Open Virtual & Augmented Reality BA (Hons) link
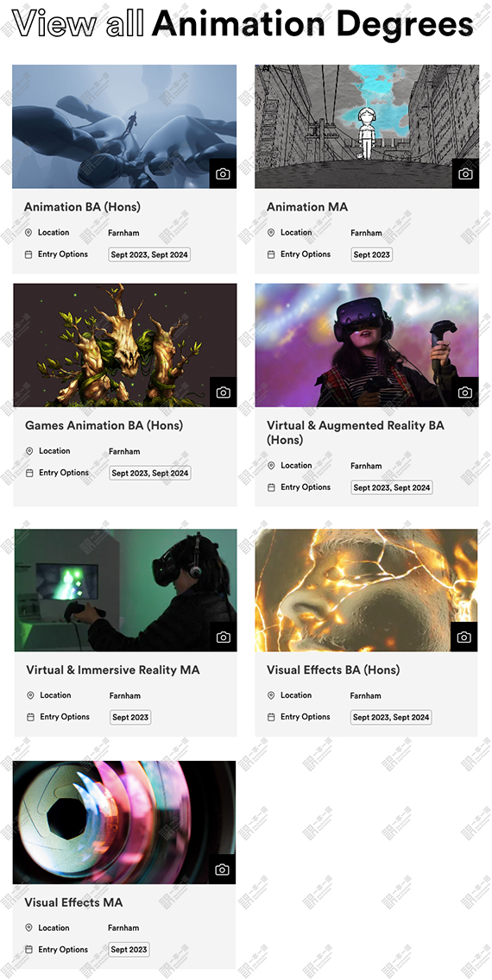Viewport: 492px width, 980px height. coord(355,432)
